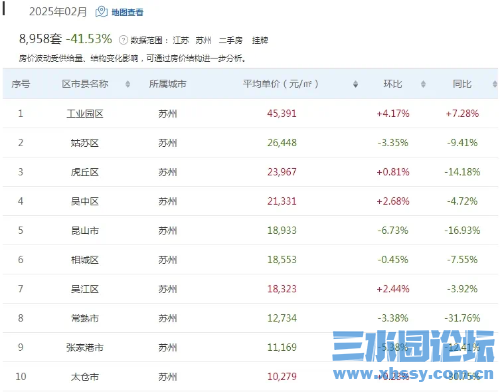Click the question mark help icon
Viewport: 500px width, 392px height.
[x=123, y=40]
